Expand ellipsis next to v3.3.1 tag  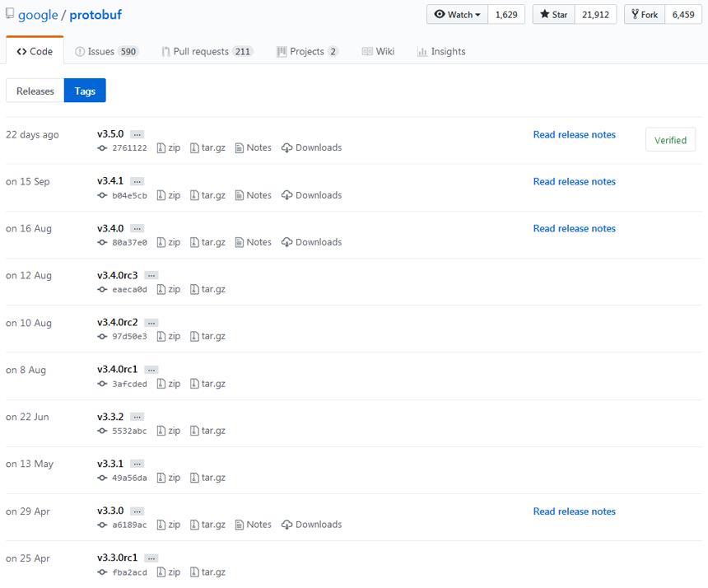coord(137,464)
